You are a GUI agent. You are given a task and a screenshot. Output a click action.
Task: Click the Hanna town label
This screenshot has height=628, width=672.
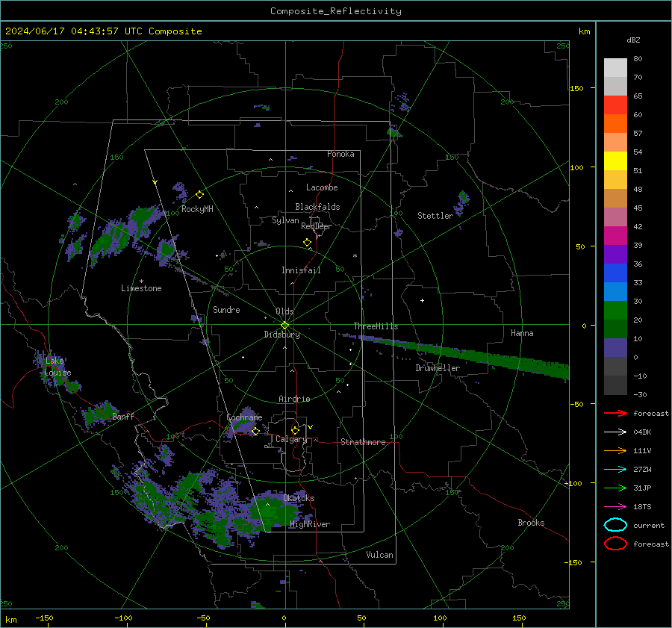click(x=522, y=333)
